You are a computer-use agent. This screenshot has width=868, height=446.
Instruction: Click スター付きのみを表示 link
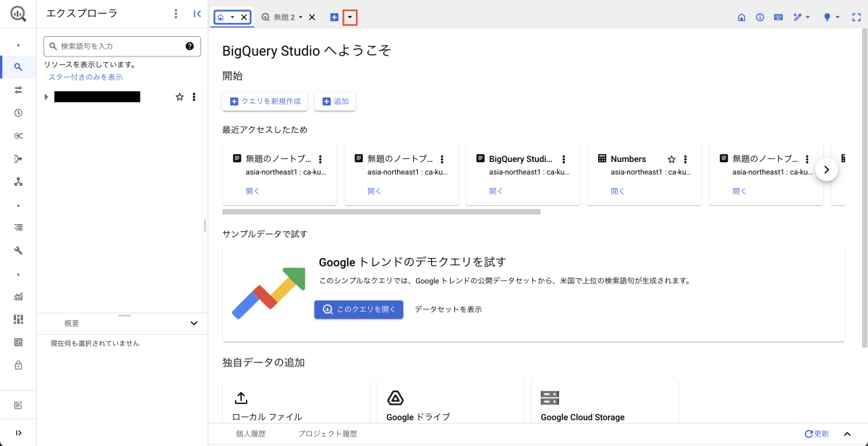[85, 77]
